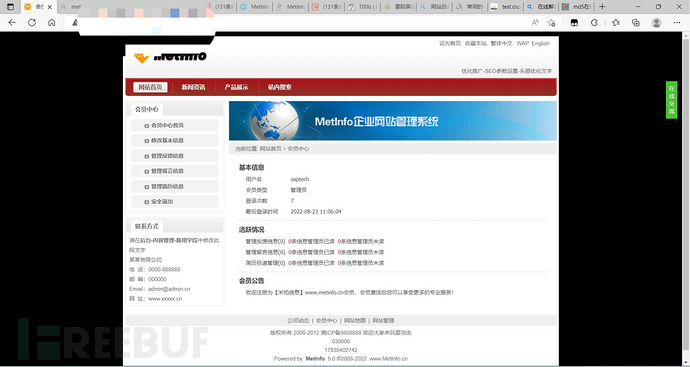Click the footer number 17835402742
The height and width of the screenshot is (367, 690).
[341, 350]
